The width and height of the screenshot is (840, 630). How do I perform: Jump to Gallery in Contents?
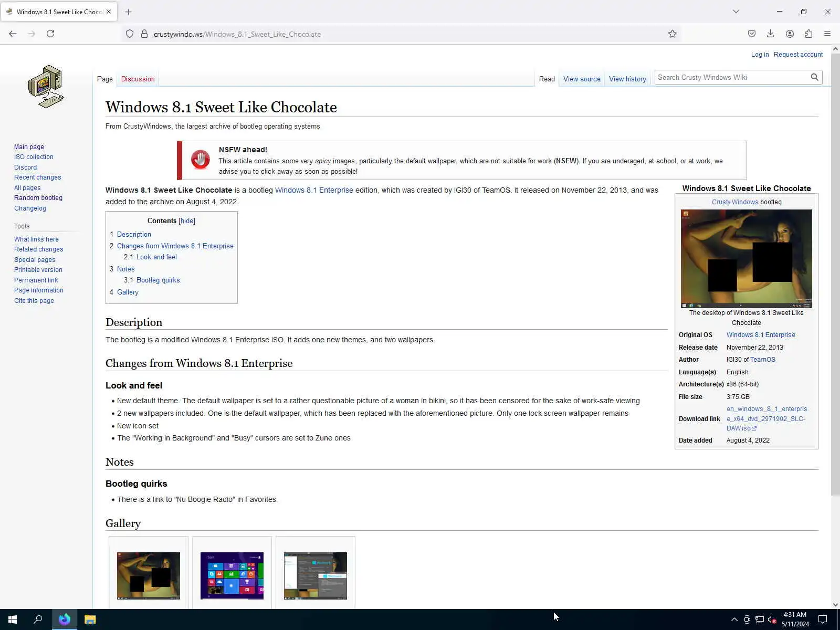point(128,292)
